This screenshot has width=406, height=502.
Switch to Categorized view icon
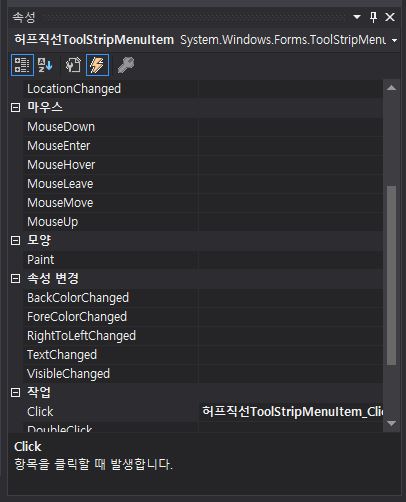click(x=22, y=65)
